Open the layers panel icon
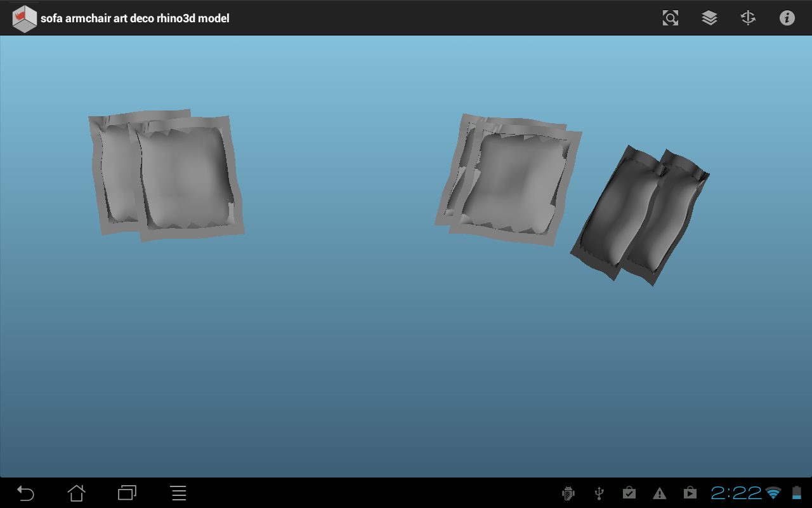This screenshot has width=812, height=508. point(709,18)
